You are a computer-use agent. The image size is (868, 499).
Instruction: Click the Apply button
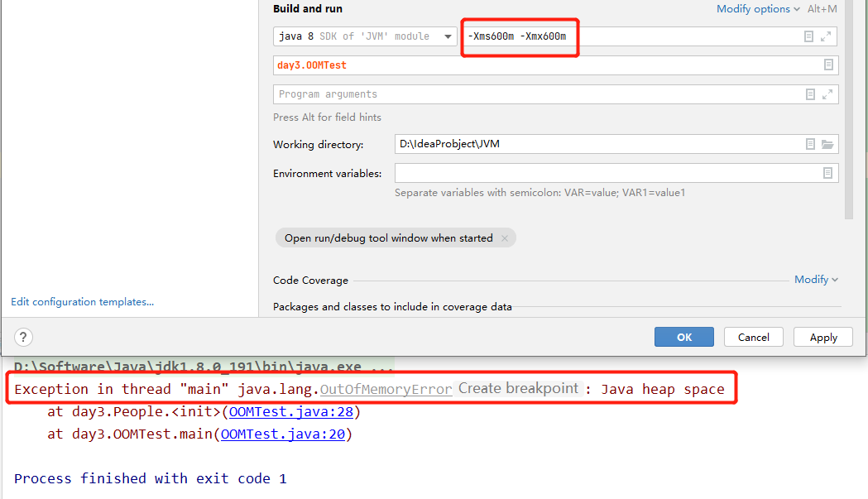pos(823,337)
